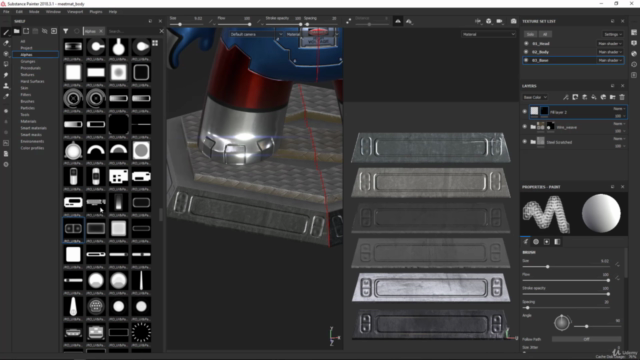
Task: Remove the Alphas filter tag
Action: point(101,31)
